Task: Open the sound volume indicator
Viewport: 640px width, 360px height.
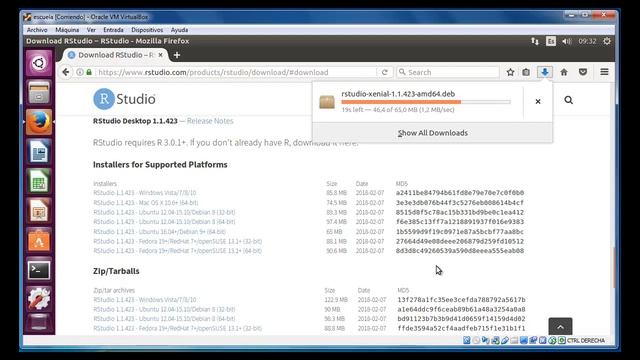Action: pos(567,41)
